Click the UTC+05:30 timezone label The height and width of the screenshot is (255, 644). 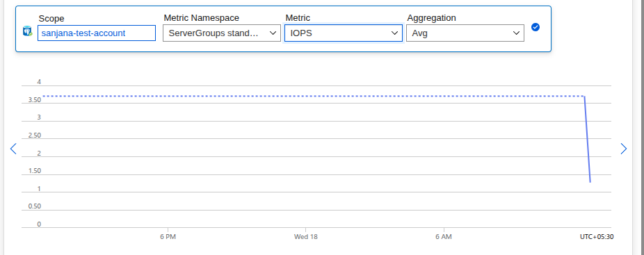[597, 236]
